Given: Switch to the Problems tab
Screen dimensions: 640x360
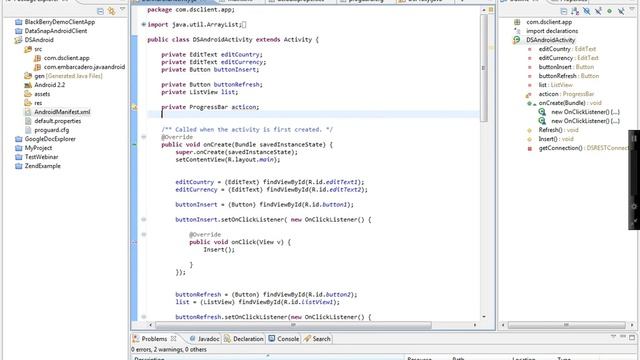Looking at the screenshot, I should pyautogui.click(x=154, y=339).
